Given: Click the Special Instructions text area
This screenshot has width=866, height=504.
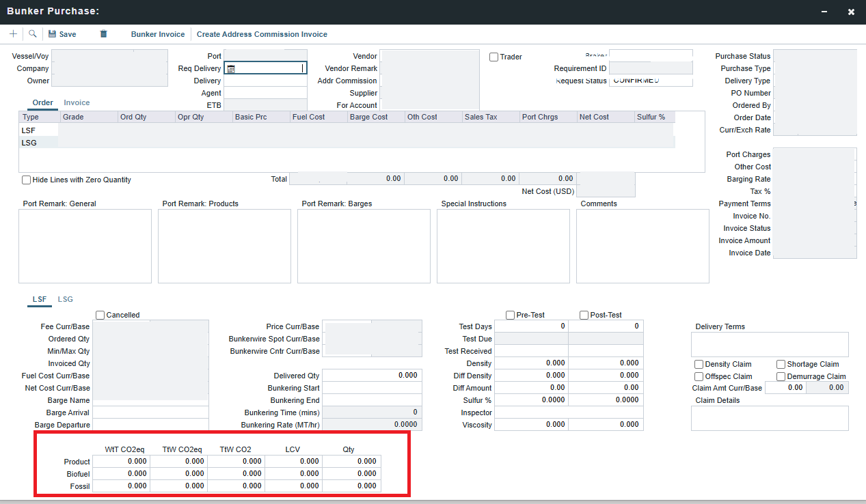Looking at the screenshot, I should pos(503,246).
